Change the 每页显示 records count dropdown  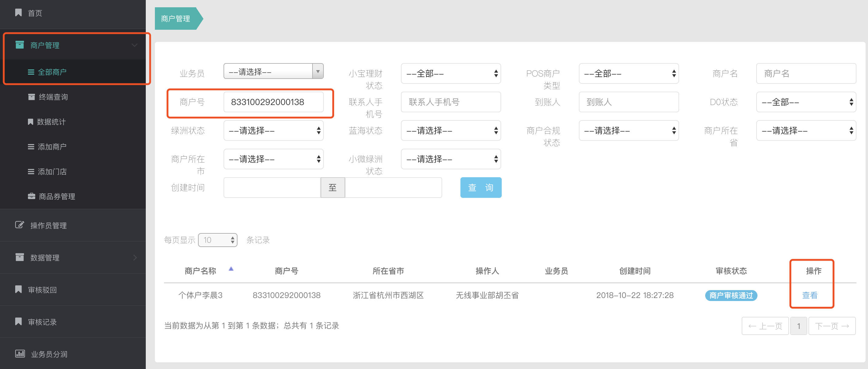(218, 240)
